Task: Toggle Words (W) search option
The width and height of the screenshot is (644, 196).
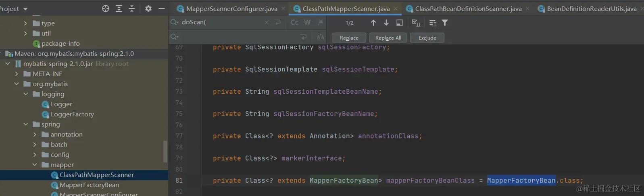Action: 307,22
